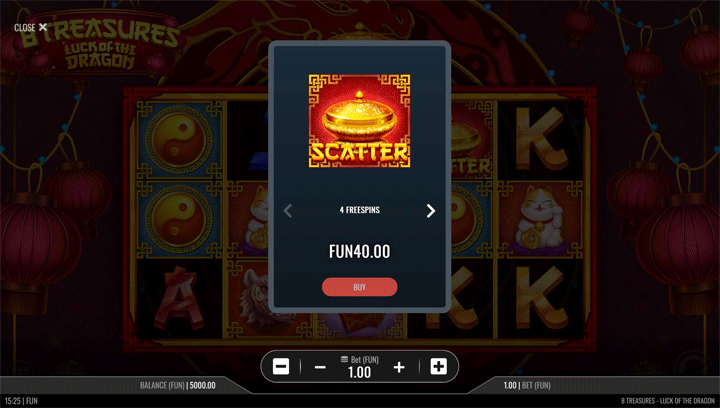Screen dimensions: 720x408
Task: Click the golden K symbol top right
Action: [x=540, y=138]
